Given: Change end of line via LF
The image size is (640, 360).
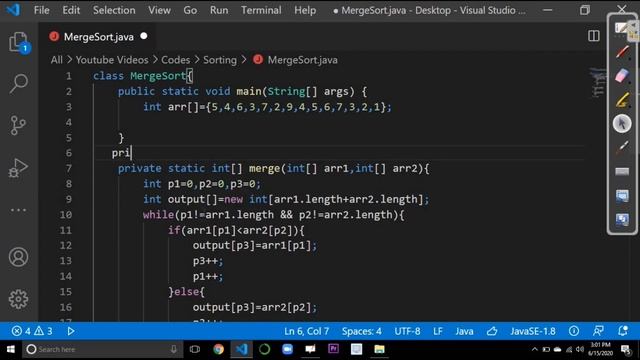Looking at the screenshot, I should coord(438,331).
